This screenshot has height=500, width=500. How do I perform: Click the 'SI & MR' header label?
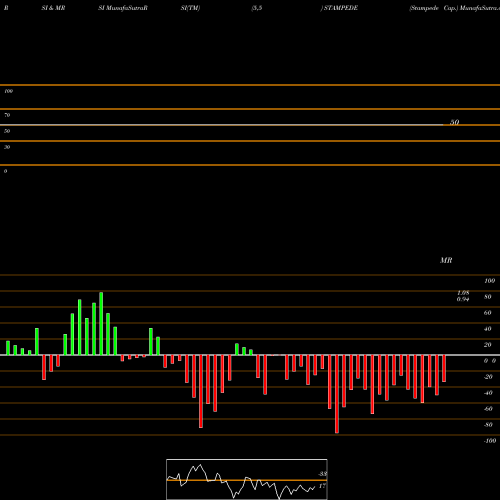[53, 8]
